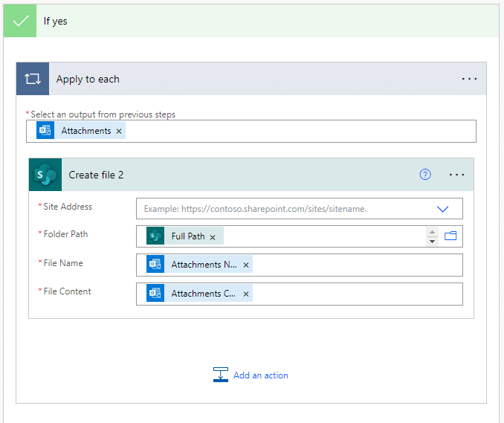Screen dimensions: 504x423
Task: Open the folder picker for Folder Path
Action: tap(450, 236)
